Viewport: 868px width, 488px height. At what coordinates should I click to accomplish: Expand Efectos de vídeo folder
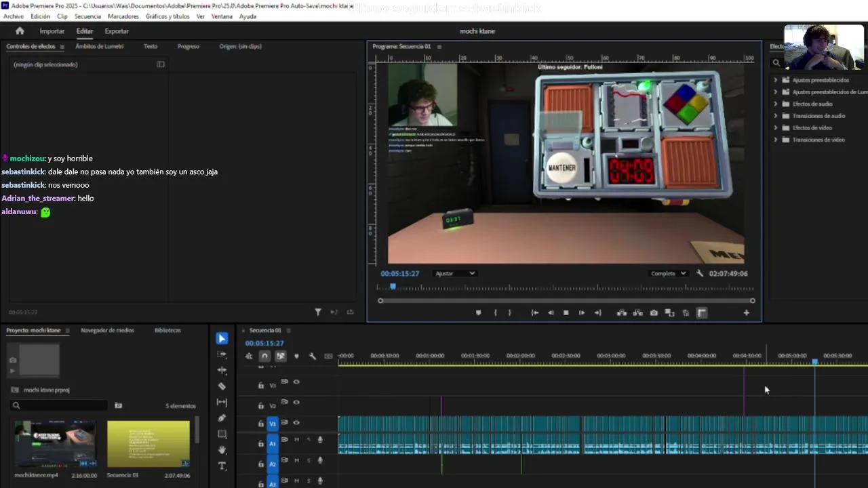click(x=776, y=127)
